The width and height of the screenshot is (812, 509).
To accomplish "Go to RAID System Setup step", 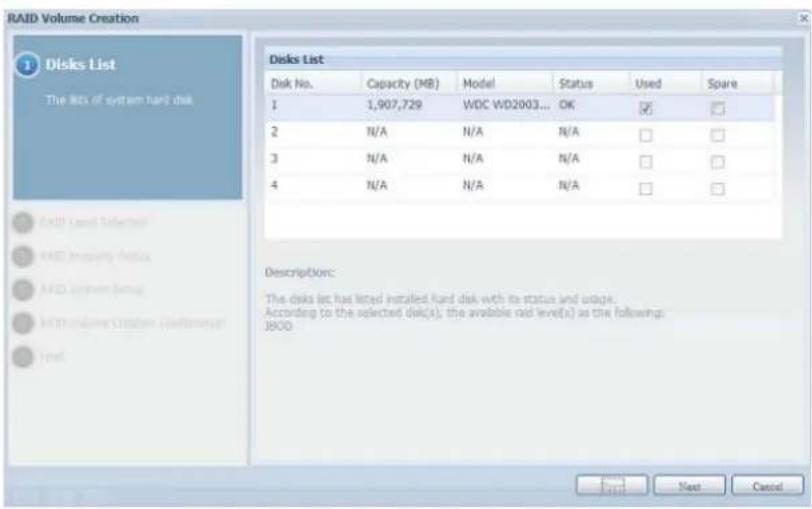I will click(92, 289).
